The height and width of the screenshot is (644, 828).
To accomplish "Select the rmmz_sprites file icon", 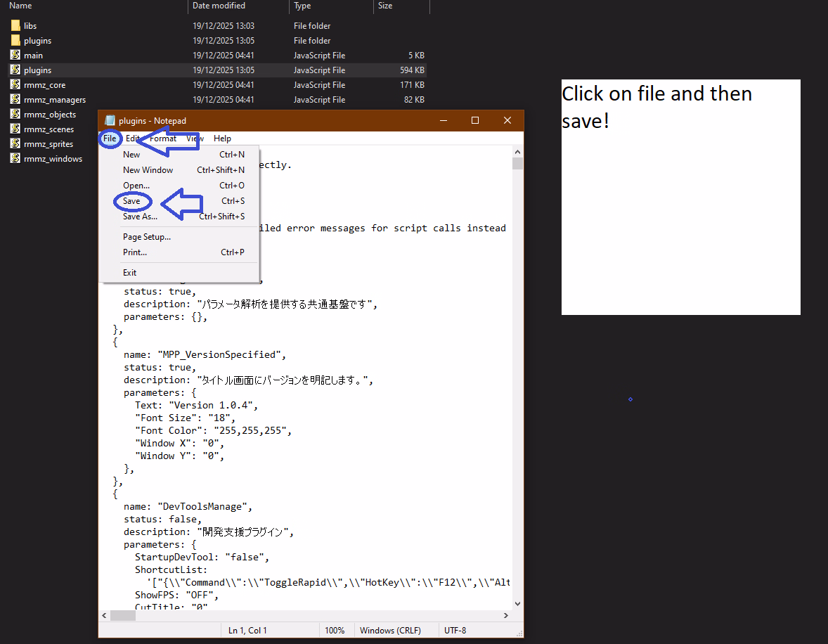I will pyautogui.click(x=15, y=144).
